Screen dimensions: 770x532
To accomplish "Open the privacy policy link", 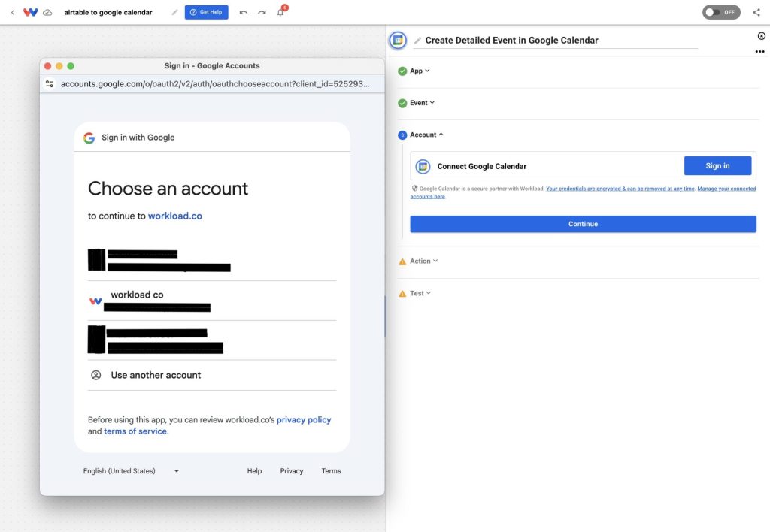I will click(304, 419).
